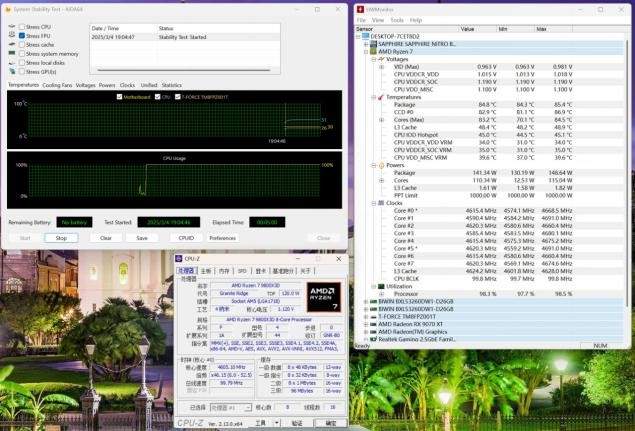This screenshot has width=635, height=431.
Task: Open the HWMonitor File menu
Action: (x=361, y=20)
